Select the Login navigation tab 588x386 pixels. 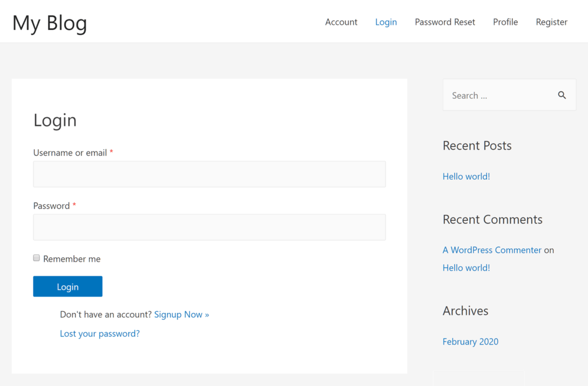click(386, 22)
